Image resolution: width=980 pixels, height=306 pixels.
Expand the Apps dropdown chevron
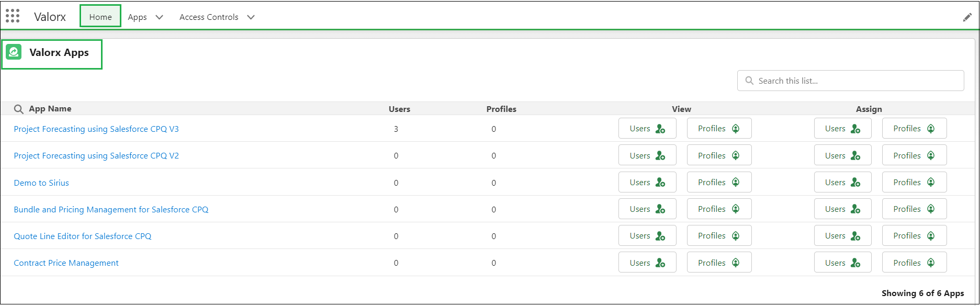pos(159,17)
